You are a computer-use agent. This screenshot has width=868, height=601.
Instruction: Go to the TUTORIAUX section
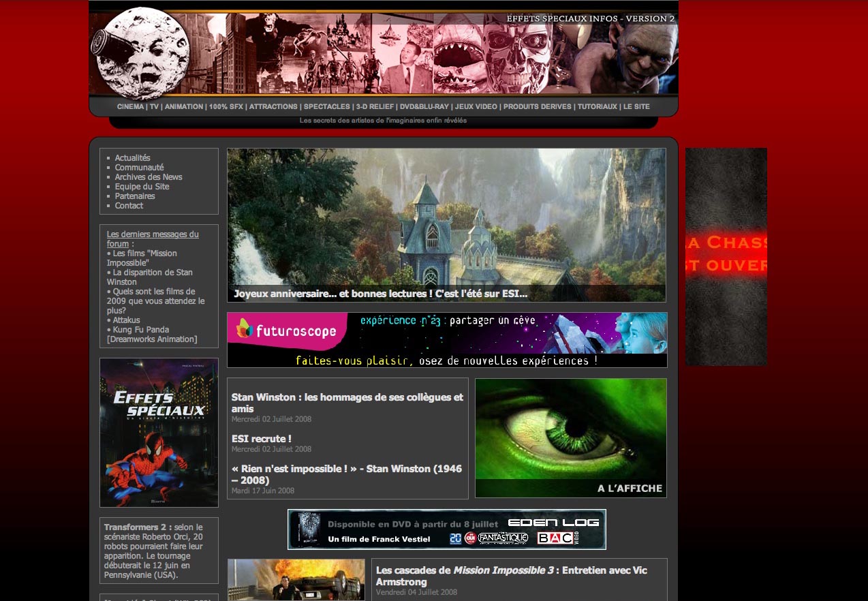tap(597, 107)
